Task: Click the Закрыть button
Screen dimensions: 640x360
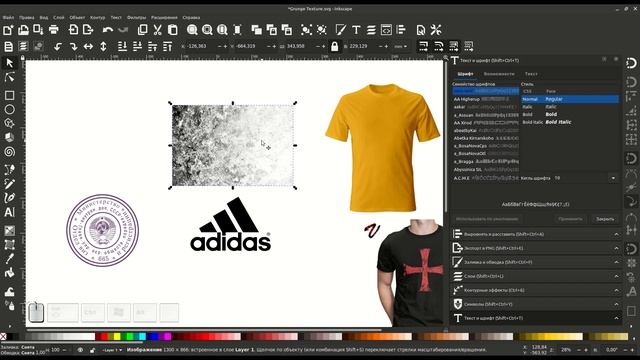Action: tap(605, 219)
